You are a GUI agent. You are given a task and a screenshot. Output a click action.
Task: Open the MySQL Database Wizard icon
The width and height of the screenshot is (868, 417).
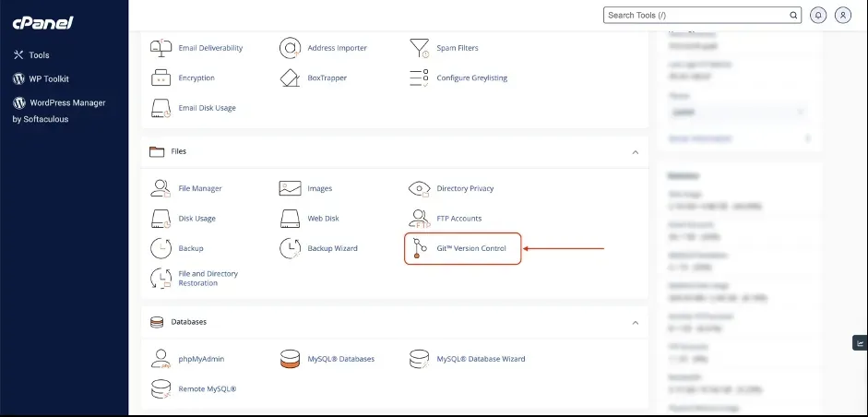[419, 359]
